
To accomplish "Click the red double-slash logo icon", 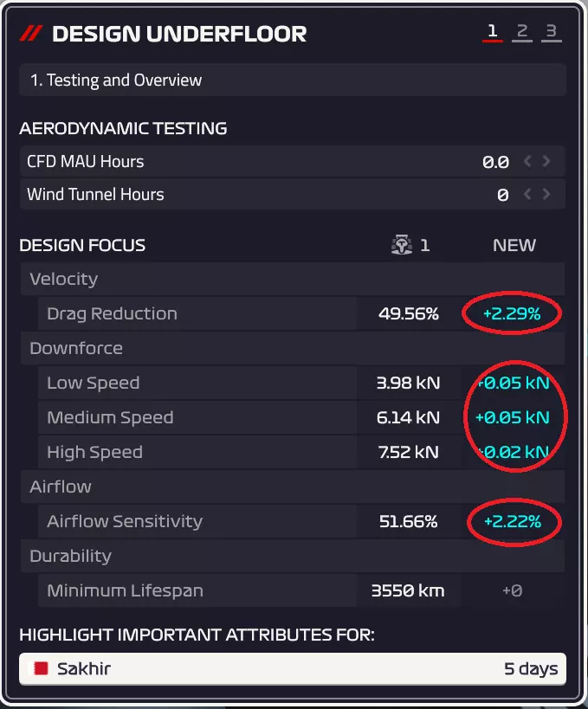I will tap(31, 34).
